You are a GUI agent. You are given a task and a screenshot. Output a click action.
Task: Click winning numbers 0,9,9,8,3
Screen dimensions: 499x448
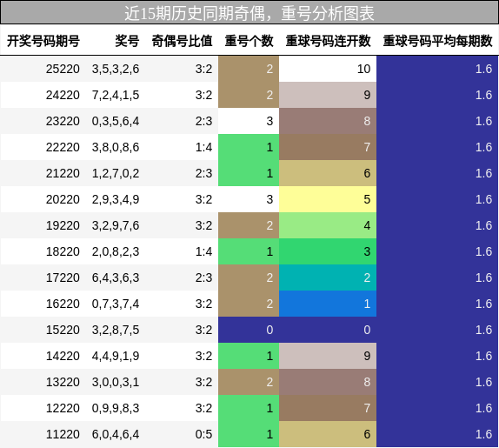point(116,409)
